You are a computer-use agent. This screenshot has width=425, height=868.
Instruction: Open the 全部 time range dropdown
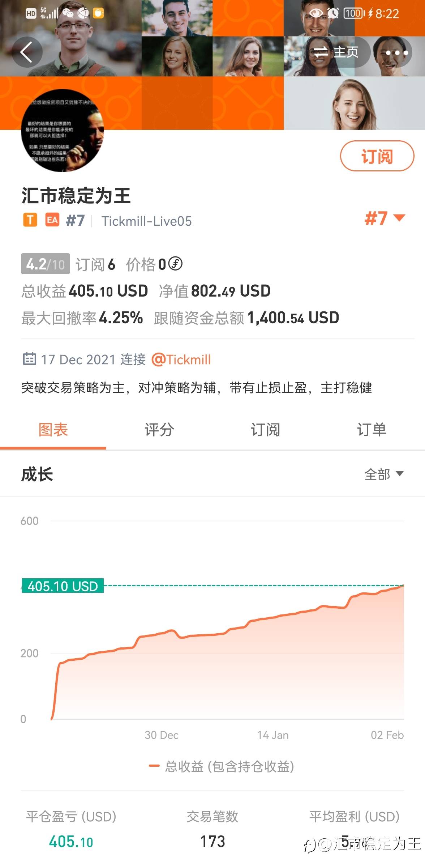click(384, 474)
